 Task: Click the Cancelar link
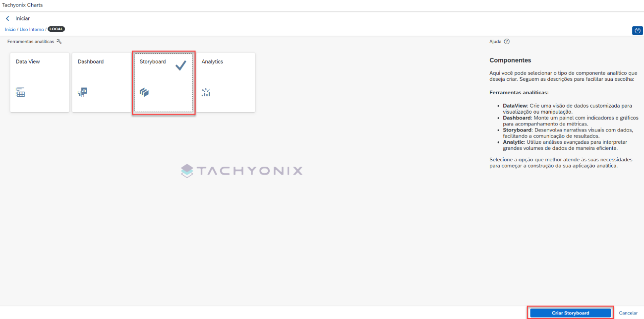[628, 313]
